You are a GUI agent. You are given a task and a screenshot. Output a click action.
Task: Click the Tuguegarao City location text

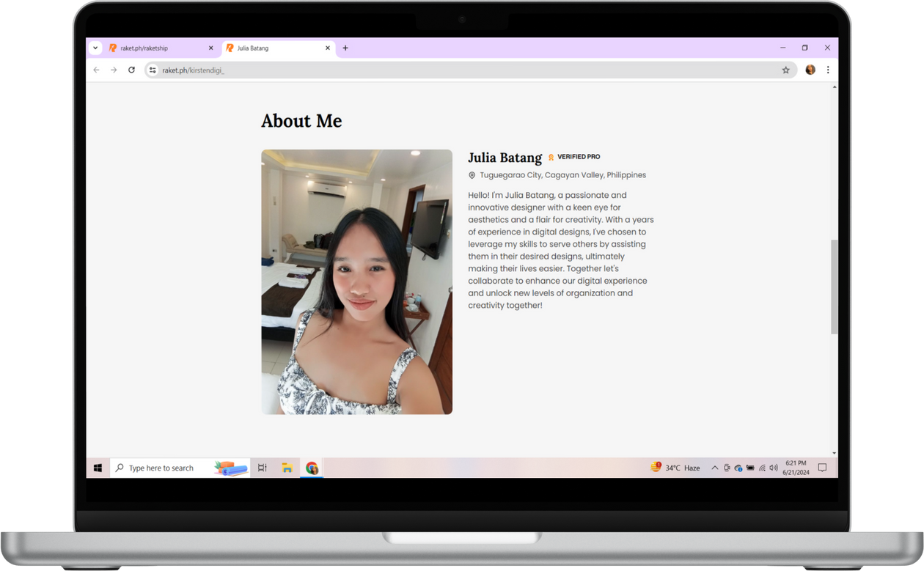(x=562, y=175)
